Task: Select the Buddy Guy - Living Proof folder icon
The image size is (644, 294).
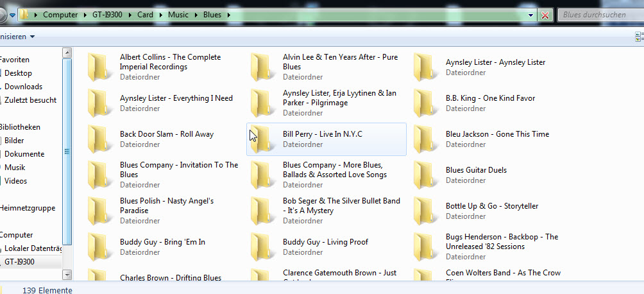Action: pos(263,246)
